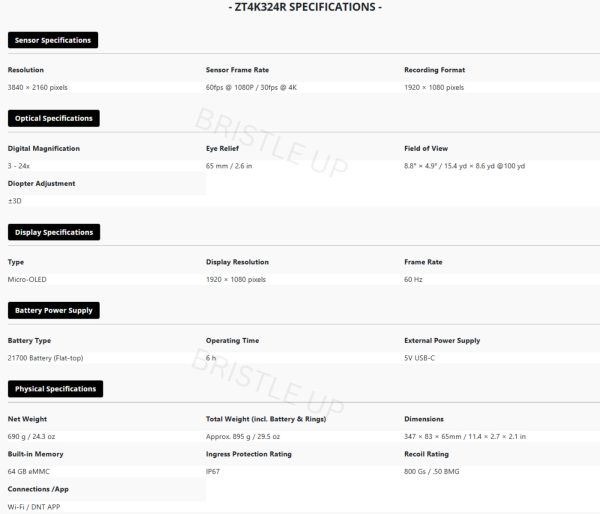This screenshot has width=600, height=514.
Task: Click the Sensor Specifications header badge
Action: click(x=53, y=40)
